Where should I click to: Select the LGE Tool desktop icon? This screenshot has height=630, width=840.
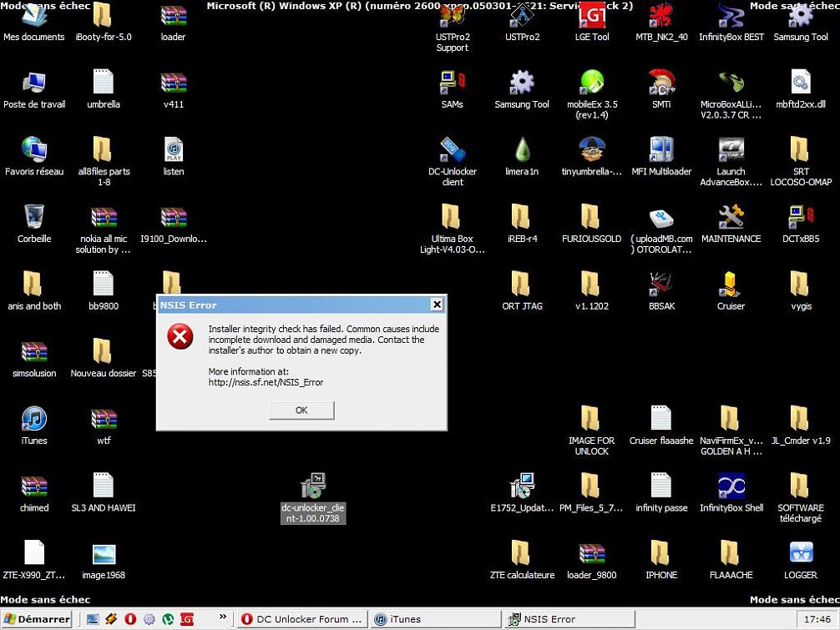click(591, 16)
